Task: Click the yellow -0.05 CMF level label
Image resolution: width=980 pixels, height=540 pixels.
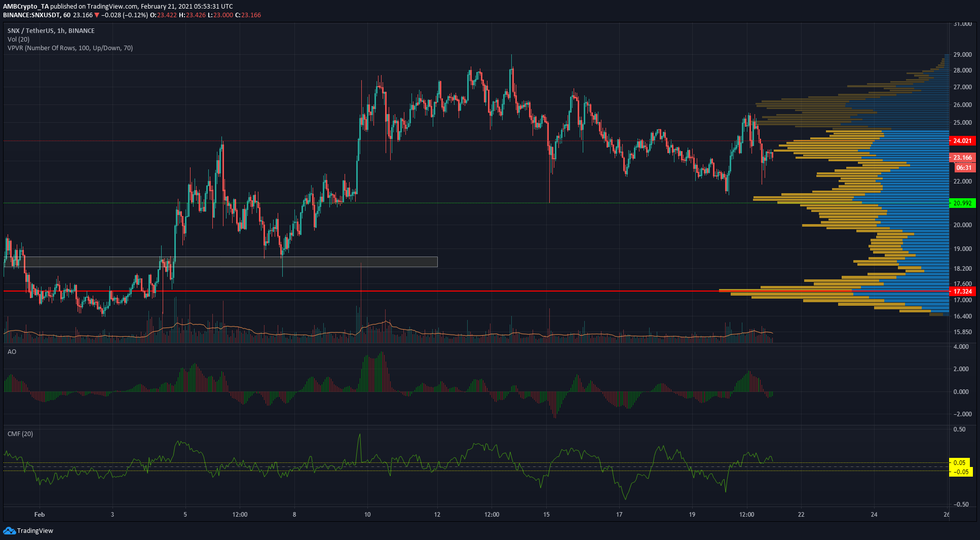Action: (961, 472)
